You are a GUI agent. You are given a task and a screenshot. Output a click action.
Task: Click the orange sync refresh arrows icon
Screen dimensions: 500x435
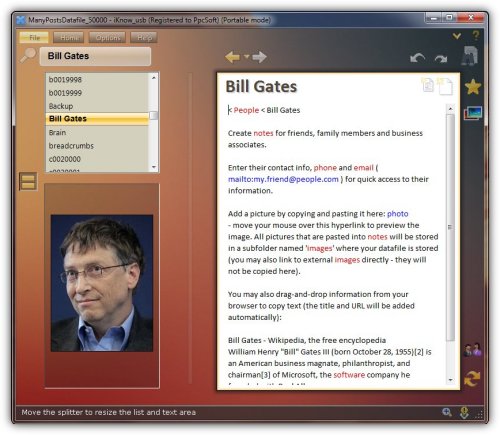pyautogui.click(x=472, y=379)
